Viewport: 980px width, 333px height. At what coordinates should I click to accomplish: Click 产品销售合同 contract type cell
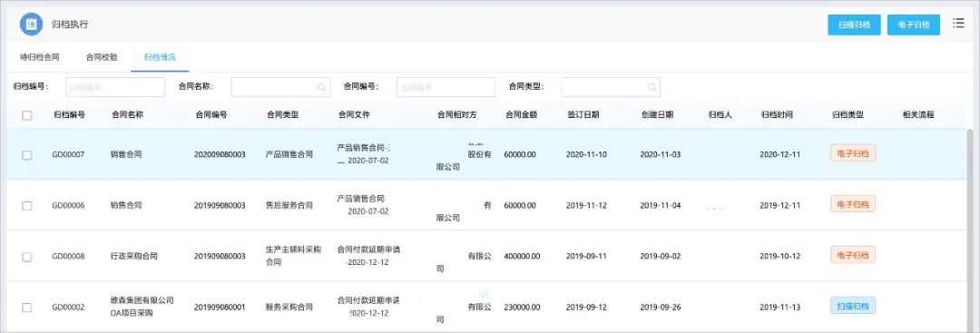point(289,154)
